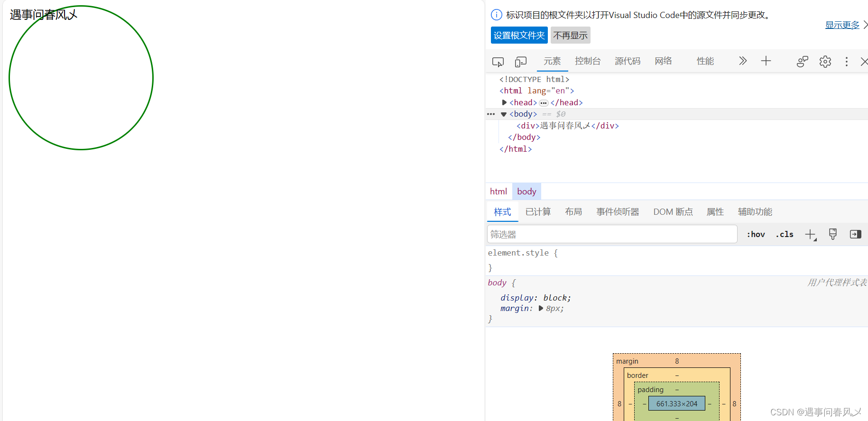Open DevTools settings gear
Screen dimensions: 868x421
click(825, 62)
